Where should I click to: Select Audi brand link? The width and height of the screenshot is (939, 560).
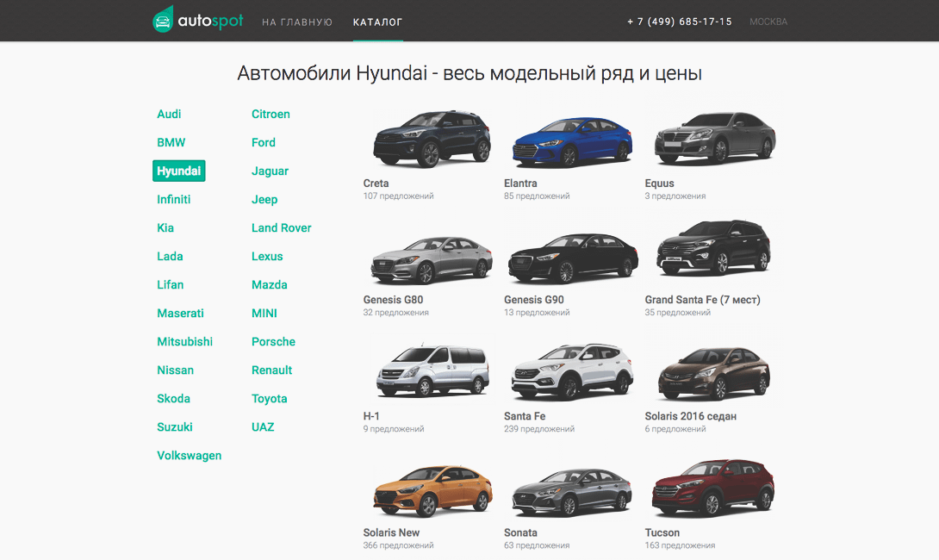(x=169, y=114)
